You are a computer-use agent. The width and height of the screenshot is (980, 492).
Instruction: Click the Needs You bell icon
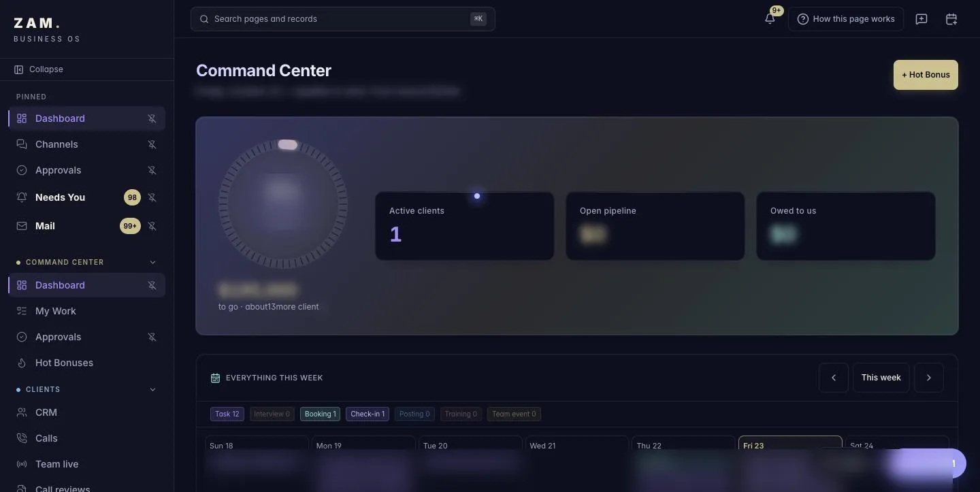[x=22, y=197]
